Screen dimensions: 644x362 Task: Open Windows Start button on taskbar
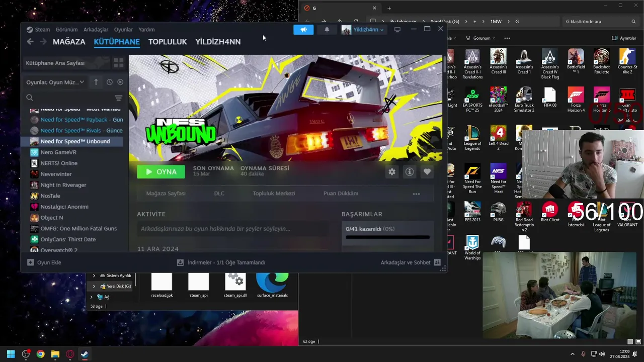tap(11, 354)
